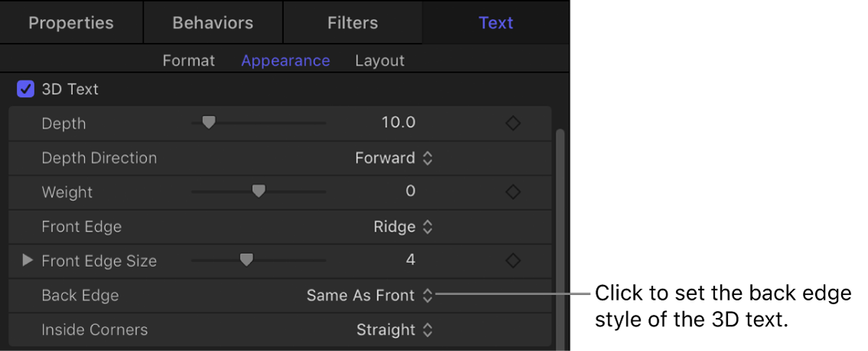Click the Depth slider handle
868x351 pixels.
[207, 122]
